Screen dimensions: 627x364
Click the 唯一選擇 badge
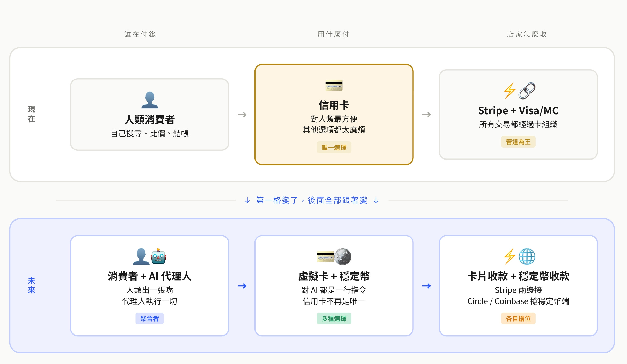334,147
